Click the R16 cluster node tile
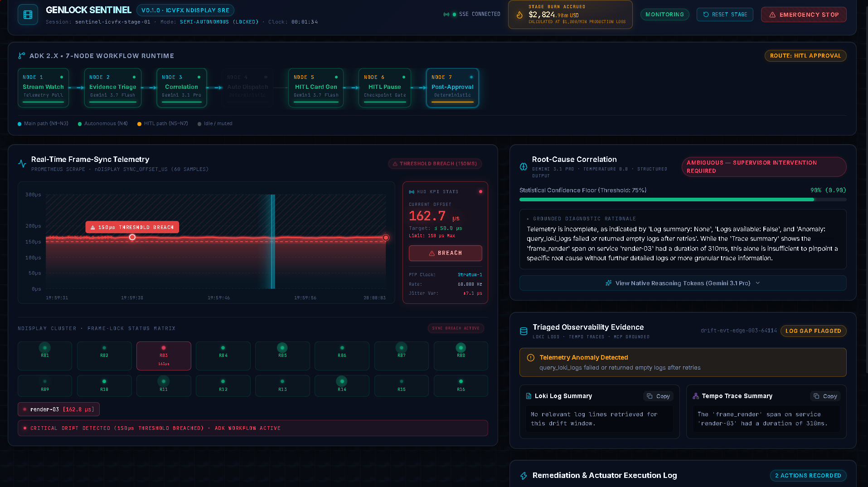 click(x=461, y=386)
